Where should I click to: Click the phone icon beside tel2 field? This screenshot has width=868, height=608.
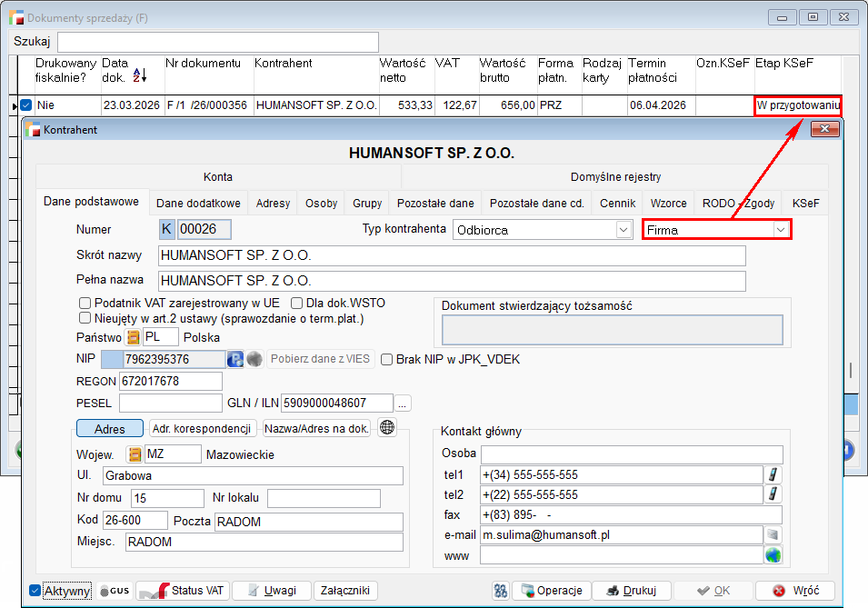click(774, 494)
